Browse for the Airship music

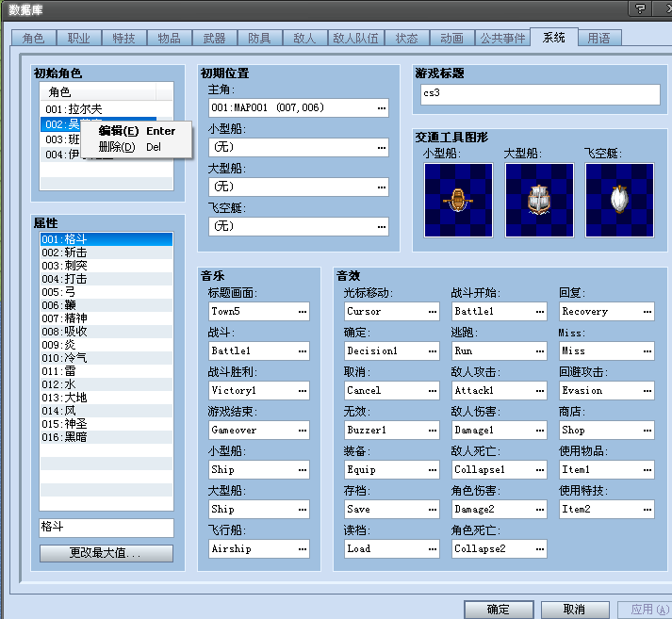[x=303, y=548]
